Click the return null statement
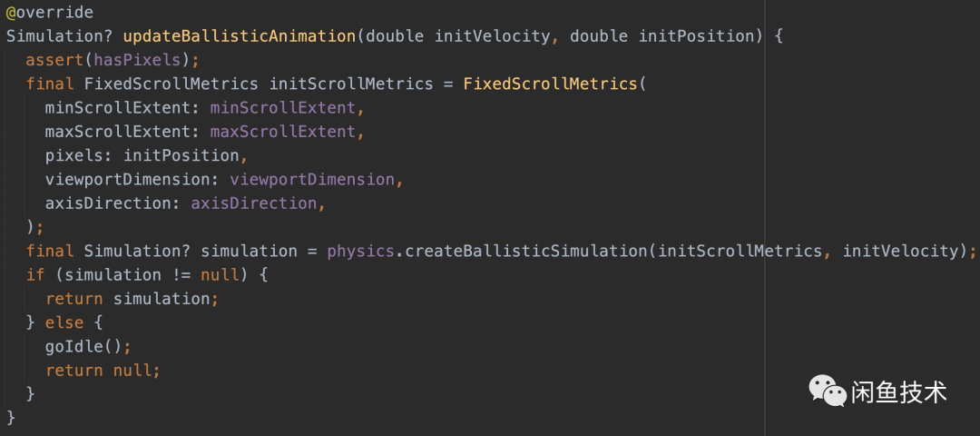This screenshot has height=436, width=980. click(x=102, y=370)
